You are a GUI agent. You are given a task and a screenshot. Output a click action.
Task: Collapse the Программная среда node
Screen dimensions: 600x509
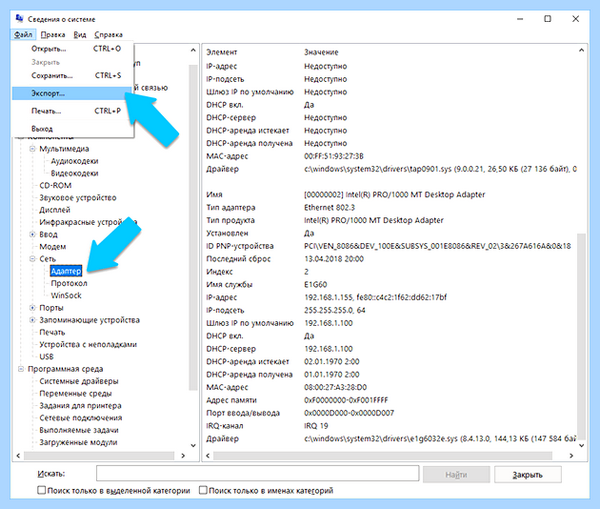[x=21, y=369]
